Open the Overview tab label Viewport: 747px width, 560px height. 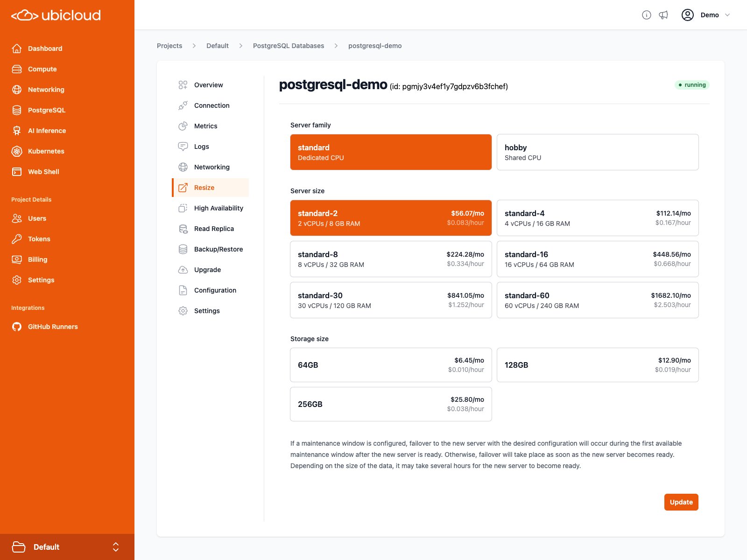tap(209, 85)
